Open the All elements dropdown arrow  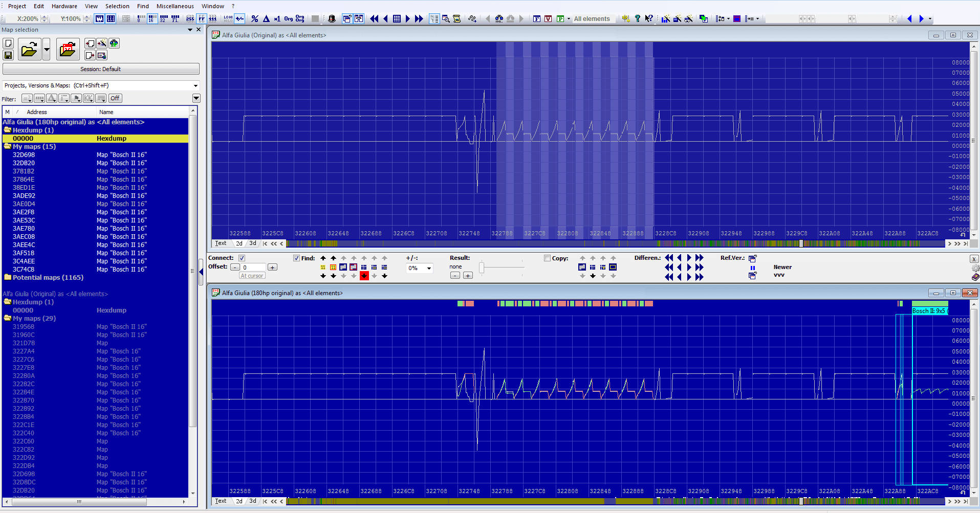pos(569,19)
